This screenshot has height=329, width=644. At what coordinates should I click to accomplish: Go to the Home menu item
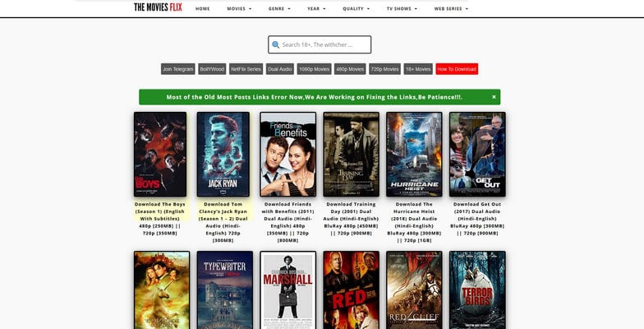pyautogui.click(x=202, y=8)
